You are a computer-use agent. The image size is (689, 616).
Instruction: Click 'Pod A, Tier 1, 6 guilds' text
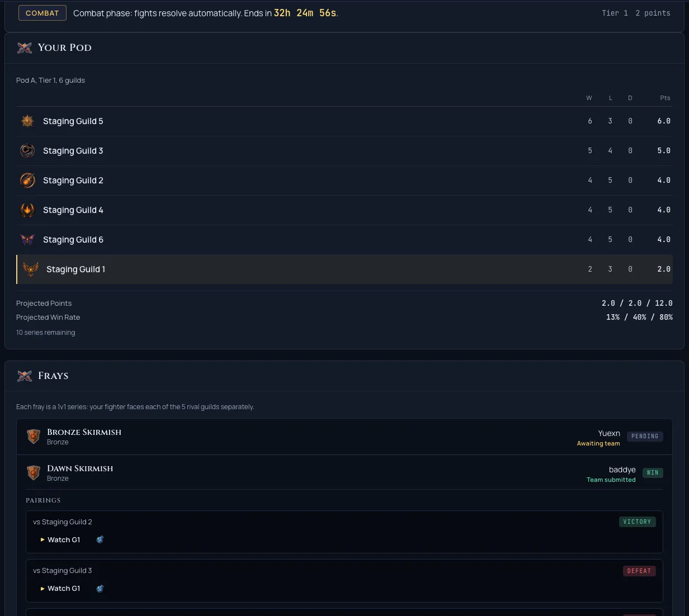coord(50,80)
